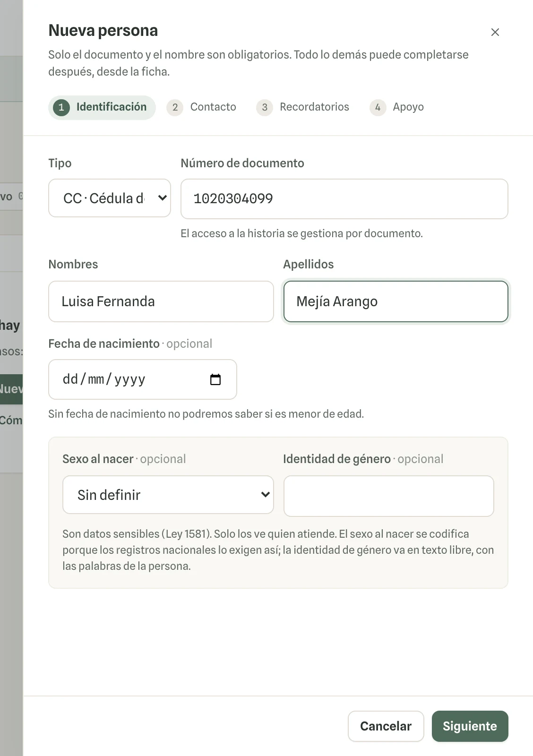Click the Identidad de género label
Viewport: 533px width, 756px height.
(x=337, y=459)
